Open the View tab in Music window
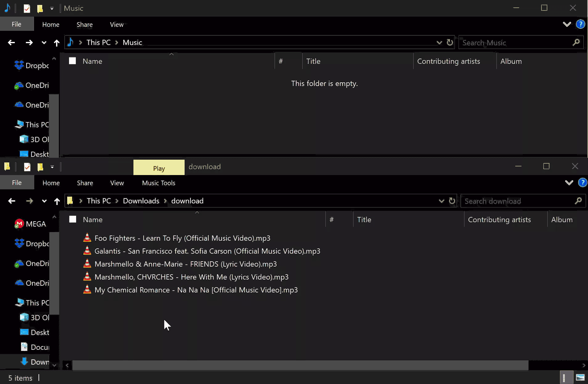588x384 pixels. point(116,24)
